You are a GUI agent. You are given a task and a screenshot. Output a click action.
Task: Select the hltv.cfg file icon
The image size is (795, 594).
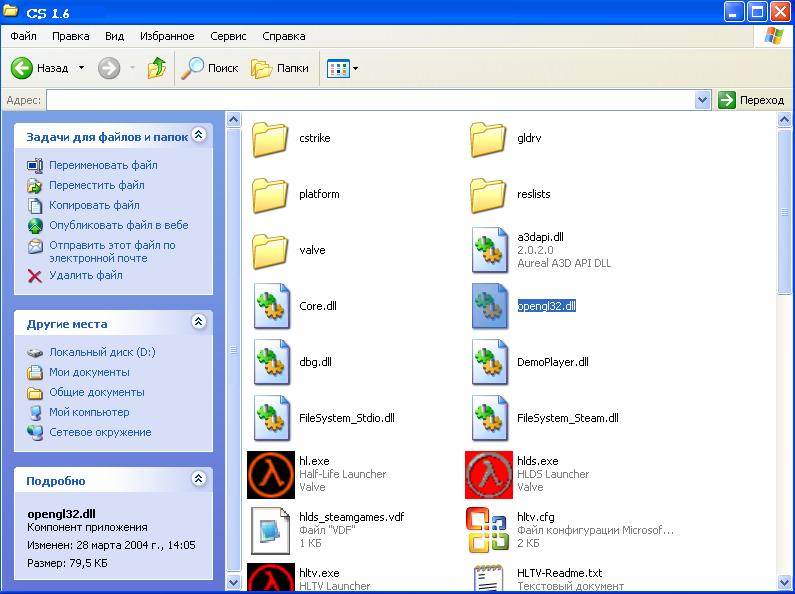[487, 530]
